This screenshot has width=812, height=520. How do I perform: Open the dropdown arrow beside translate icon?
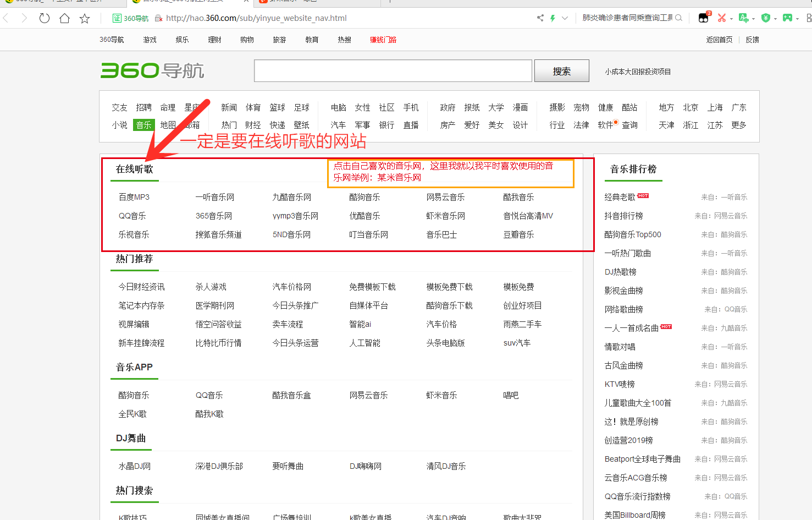point(754,19)
